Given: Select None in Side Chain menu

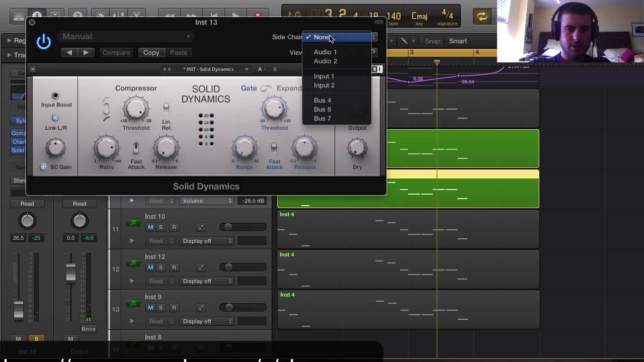Looking at the screenshot, I should 337,37.
